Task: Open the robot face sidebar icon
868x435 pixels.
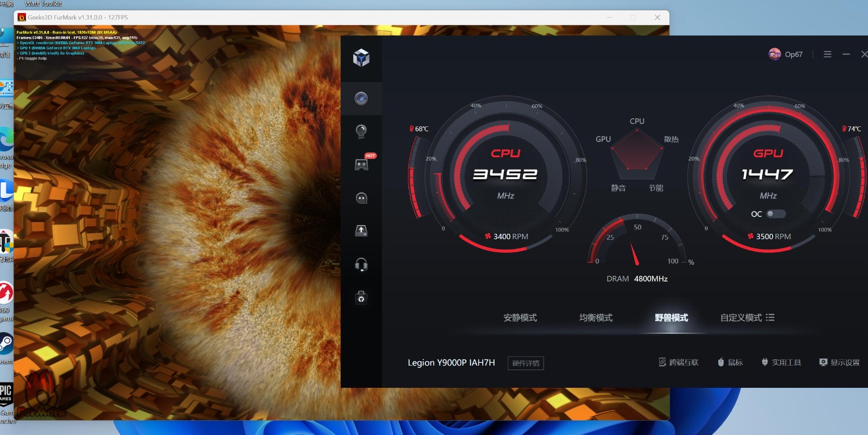Action: pyautogui.click(x=361, y=198)
